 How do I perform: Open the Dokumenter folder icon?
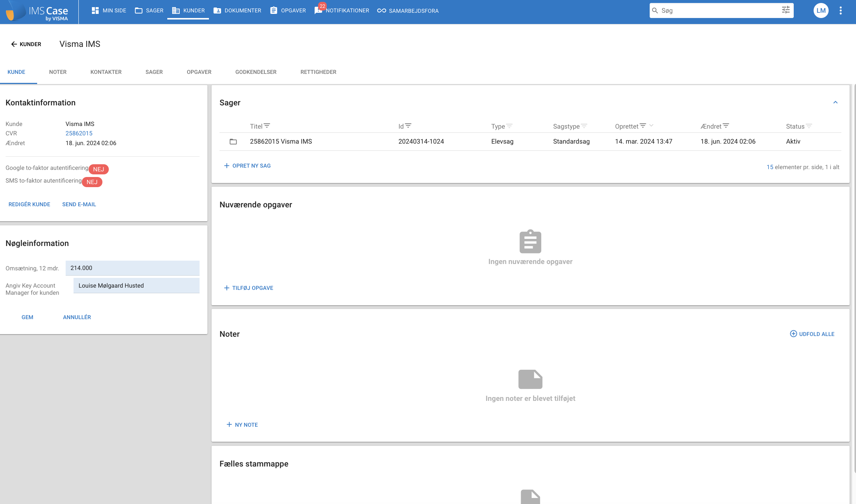pyautogui.click(x=217, y=10)
